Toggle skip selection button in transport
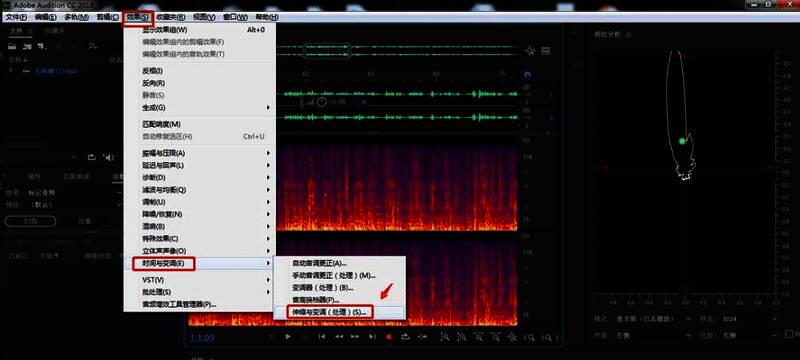The height and width of the screenshot is (360, 800). 422,337
